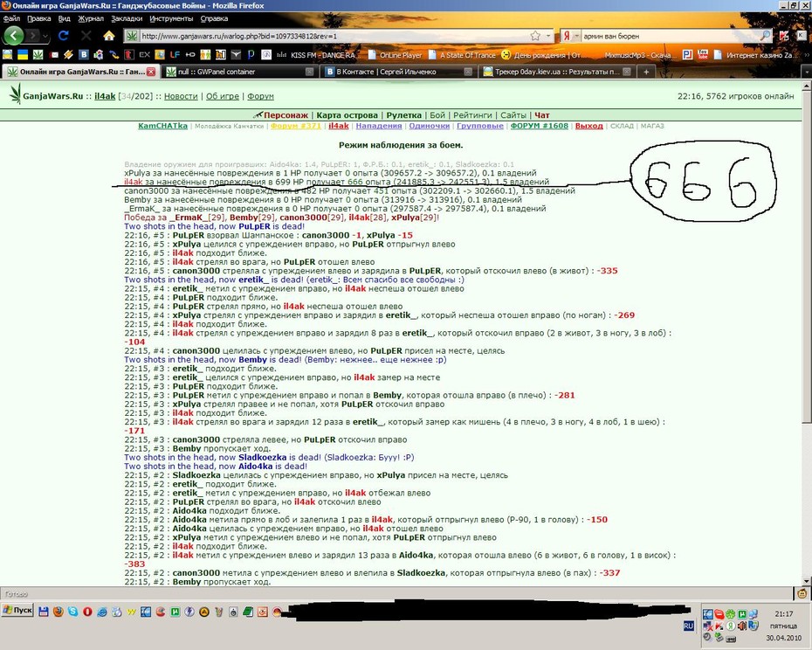Image resolution: width=812 pixels, height=650 pixels.
Task: Open the VKontakte 'B' bookmark icon
Action: pos(84,54)
